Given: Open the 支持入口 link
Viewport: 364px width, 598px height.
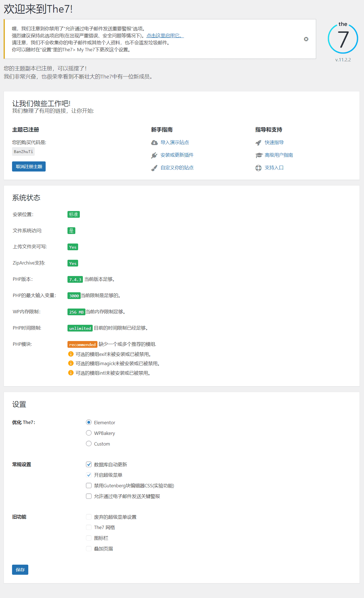Looking at the screenshot, I should 274,168.
